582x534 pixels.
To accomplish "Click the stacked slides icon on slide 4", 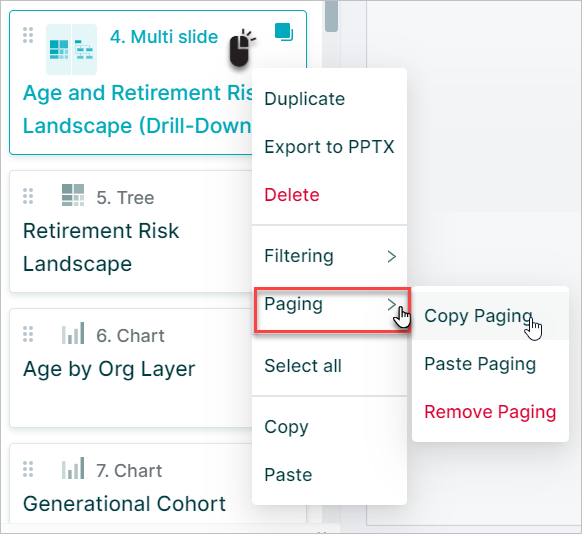I will [x=284, y=32].
